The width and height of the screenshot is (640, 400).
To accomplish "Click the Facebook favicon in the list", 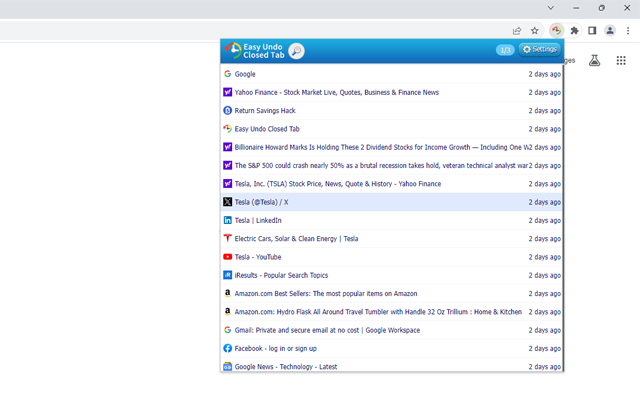I will 227,348.
